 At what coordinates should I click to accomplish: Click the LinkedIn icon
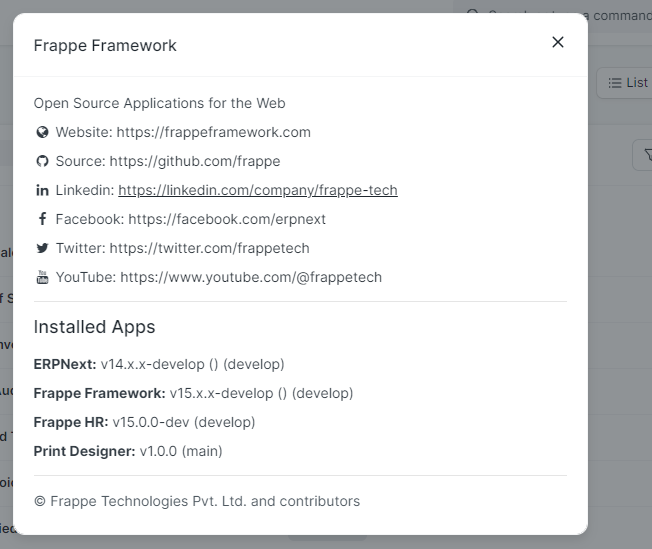[42, 190]
